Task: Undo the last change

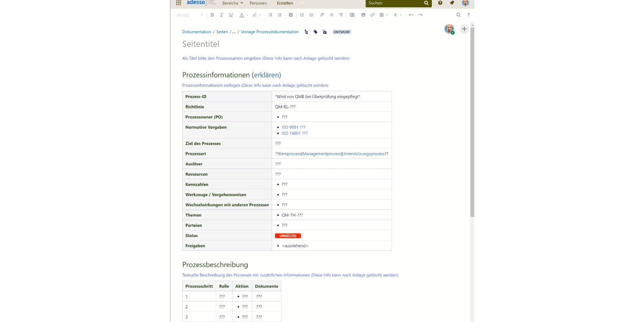Action: [x=411, y=15]
